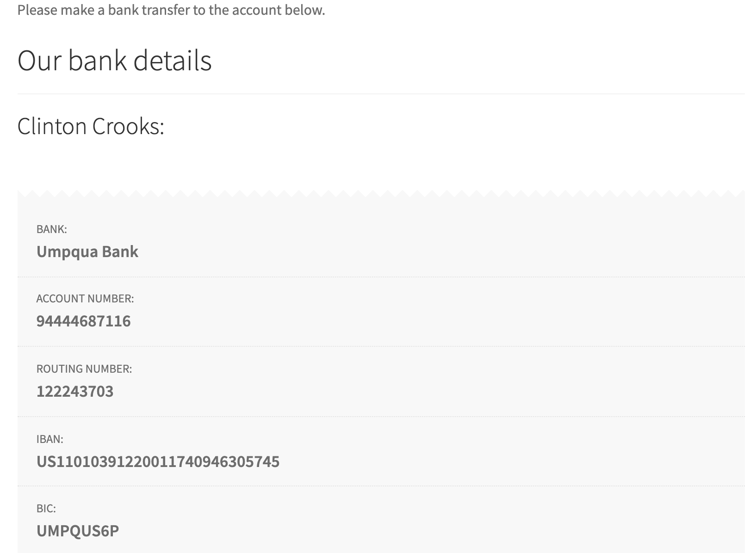Click the 'Our bank details' heading
Image resolution: width=756 pixels, height=553 pixels.
click(x=114, y=61)
